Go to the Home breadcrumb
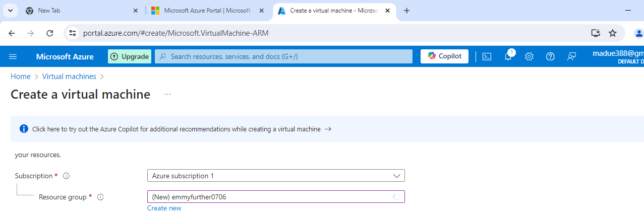The width and height of the screenshot is (644, 218). 21,77
